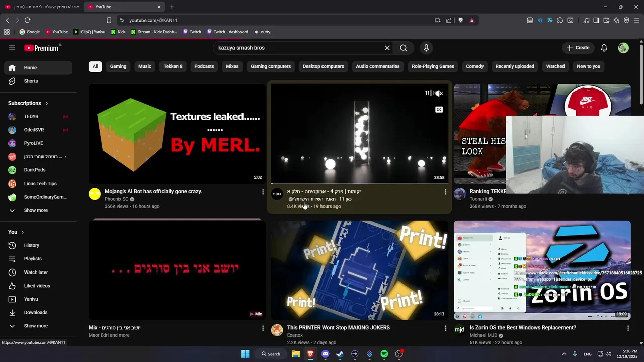Viewport: 644px width, 362px height.
Task: Click the YouTube Premium logo
Action: tap(42, 48)
